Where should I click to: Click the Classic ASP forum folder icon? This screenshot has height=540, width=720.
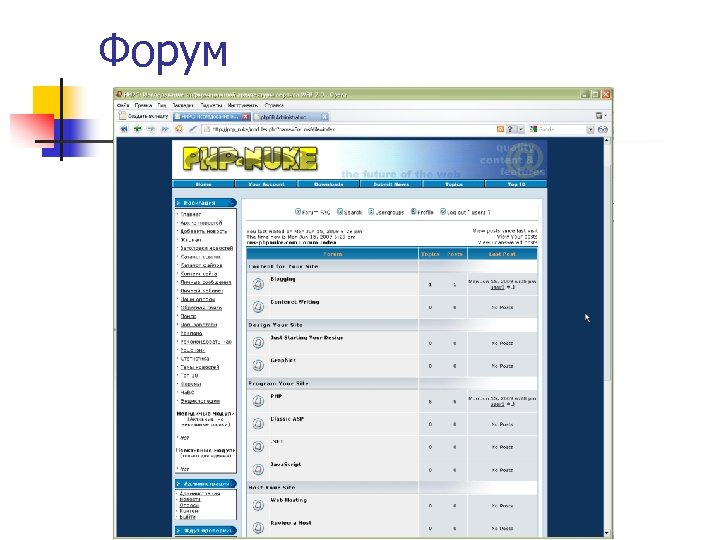[258, 424]
